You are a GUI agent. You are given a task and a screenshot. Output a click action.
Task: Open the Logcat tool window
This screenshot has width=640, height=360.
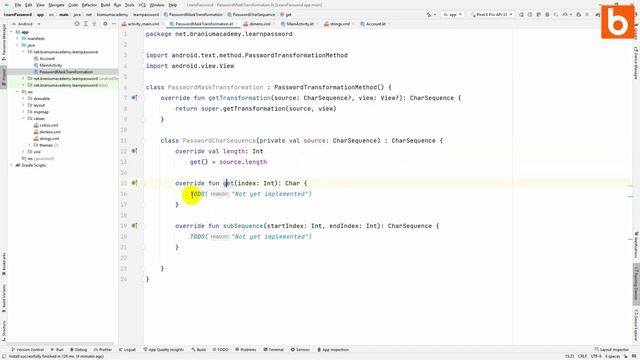pyautogui.click(x=127, y=350)
